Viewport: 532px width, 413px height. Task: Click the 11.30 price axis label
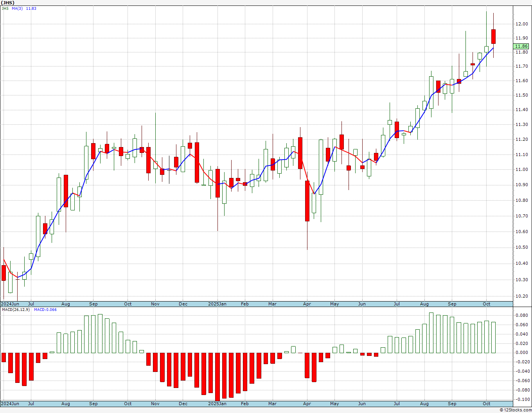tap(522, 124)
